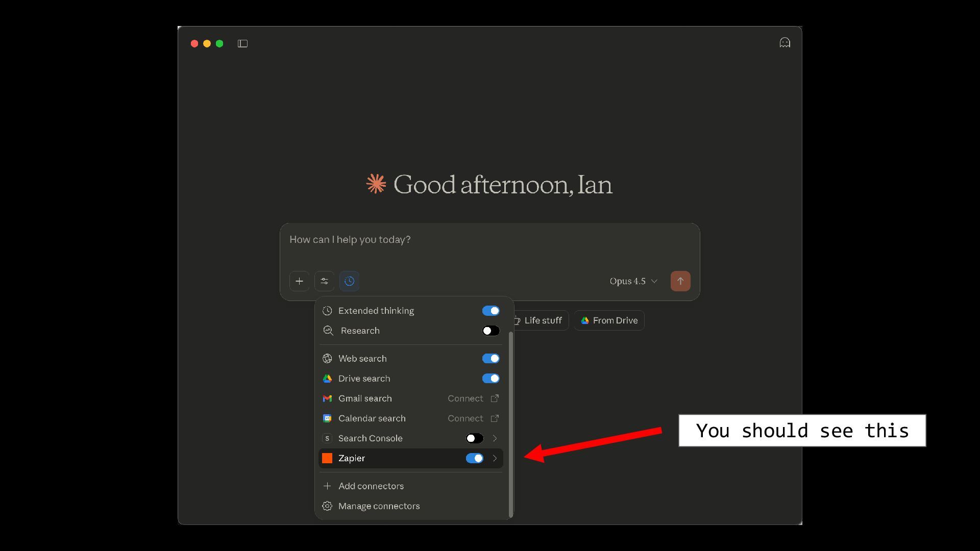This screenshot has height=551, width=980.
Task: Enable the Search Console toggle
Action: [x=474, y=438]
